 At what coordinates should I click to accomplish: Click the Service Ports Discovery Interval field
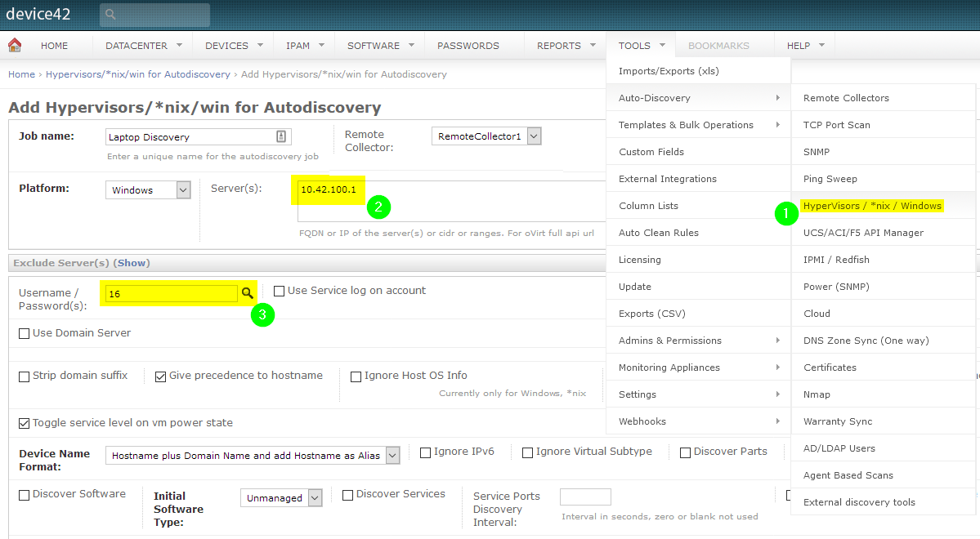(584, 496)
